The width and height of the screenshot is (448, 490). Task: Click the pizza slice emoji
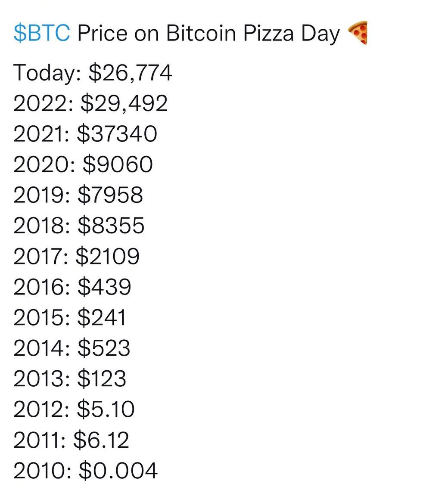(x=357, y=32)
